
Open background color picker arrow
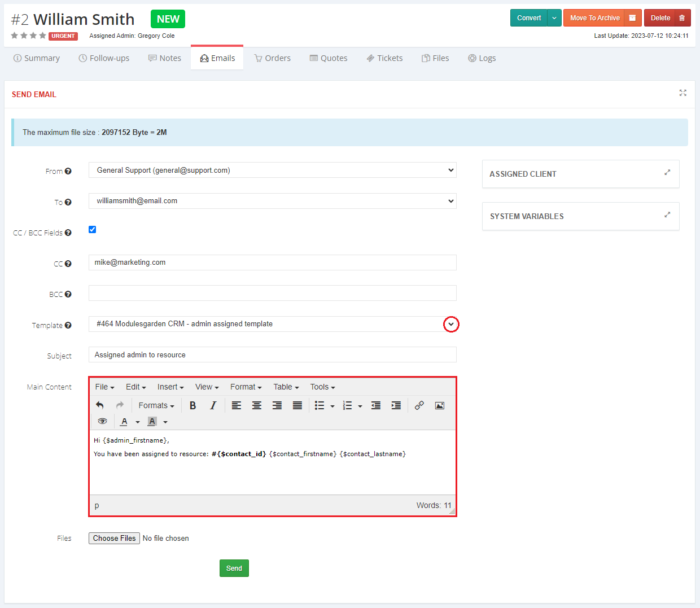165,422
